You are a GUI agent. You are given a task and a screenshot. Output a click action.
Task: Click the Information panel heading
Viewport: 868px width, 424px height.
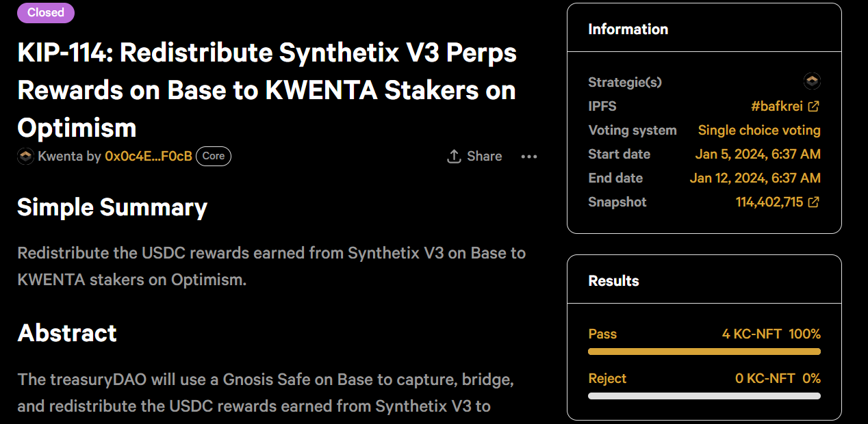pos(628,29)
